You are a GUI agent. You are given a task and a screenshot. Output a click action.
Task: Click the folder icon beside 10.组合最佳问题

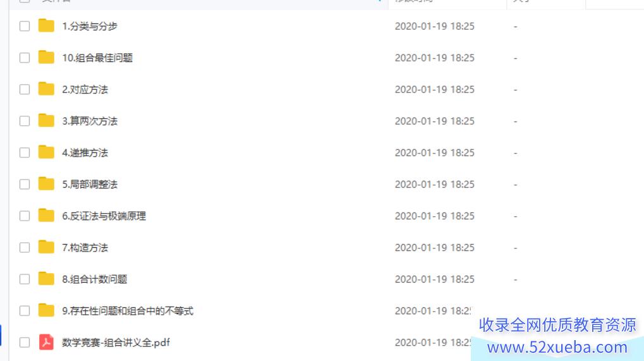pyautogui.click(x=46, y=58)
